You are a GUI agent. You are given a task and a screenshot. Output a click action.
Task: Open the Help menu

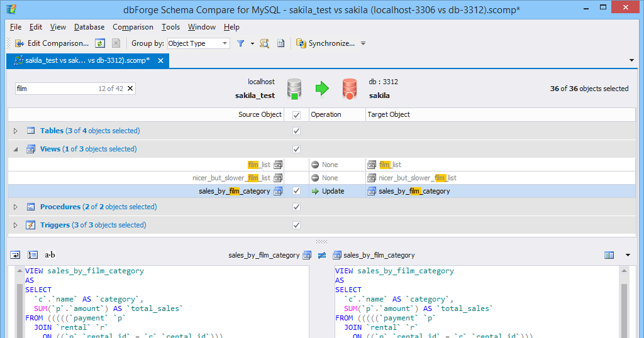tap(231, 27)
